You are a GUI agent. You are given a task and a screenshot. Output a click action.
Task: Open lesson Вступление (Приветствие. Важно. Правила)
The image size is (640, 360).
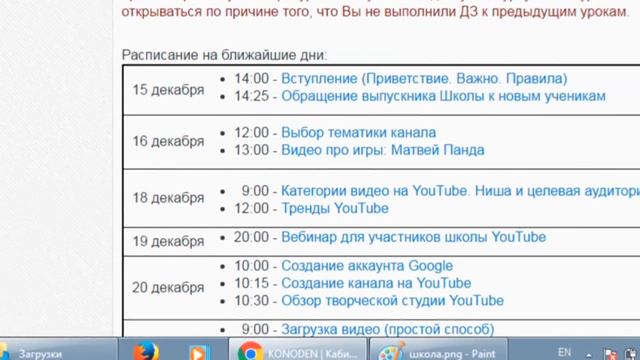click(424, 78)
